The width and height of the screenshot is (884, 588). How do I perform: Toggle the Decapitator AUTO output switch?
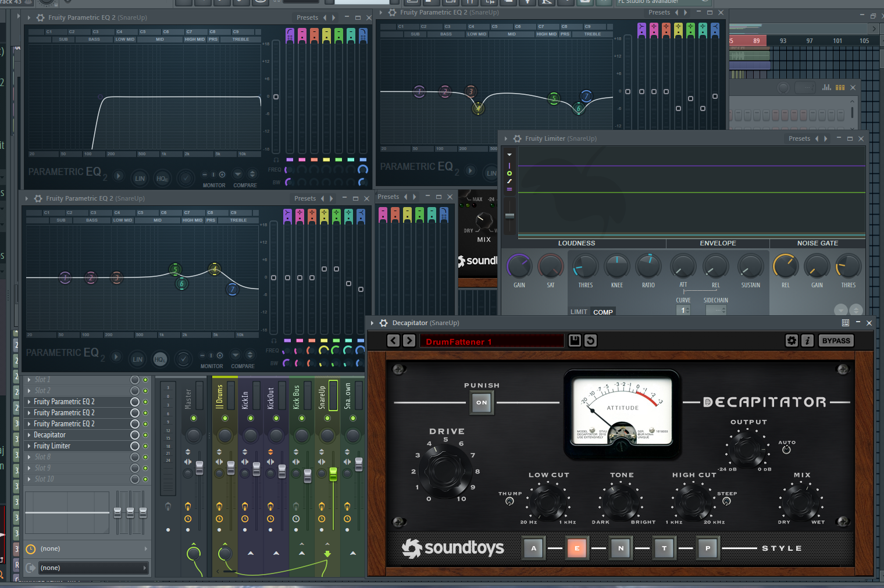[786, 450]
